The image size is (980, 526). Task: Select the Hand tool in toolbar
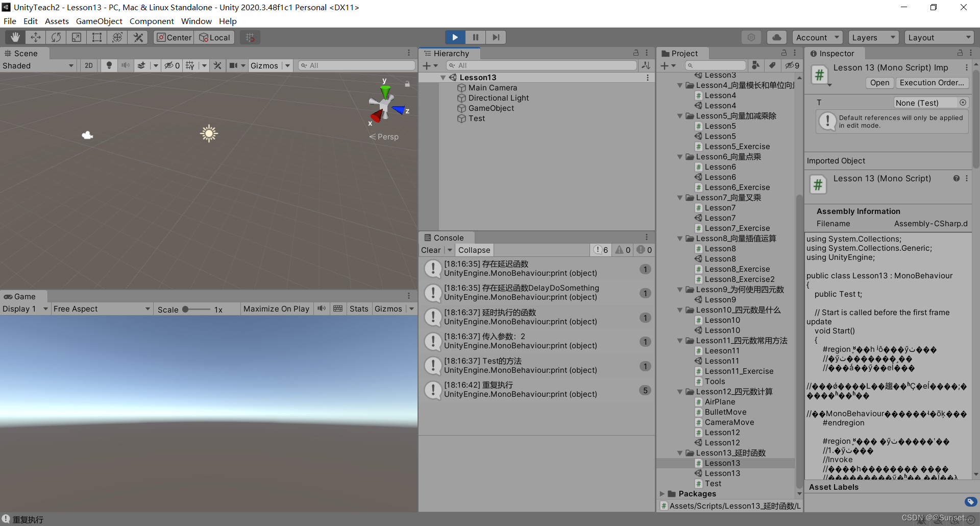(x=15, y=37)
